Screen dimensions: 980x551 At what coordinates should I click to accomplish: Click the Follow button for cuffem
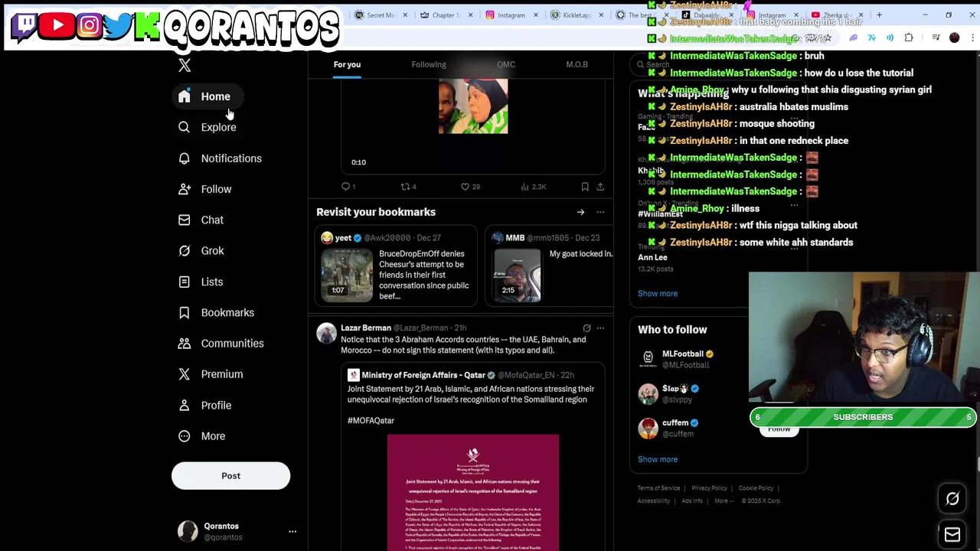point(779,429)
